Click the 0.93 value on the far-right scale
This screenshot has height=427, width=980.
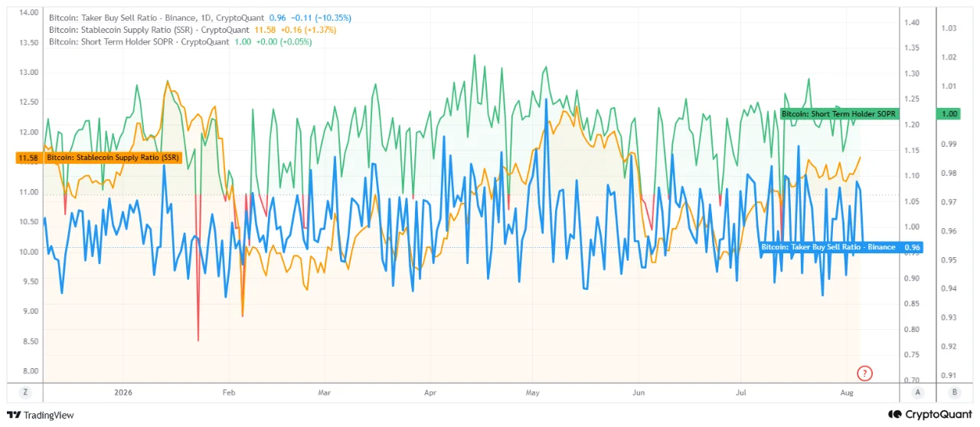[949, 318]
